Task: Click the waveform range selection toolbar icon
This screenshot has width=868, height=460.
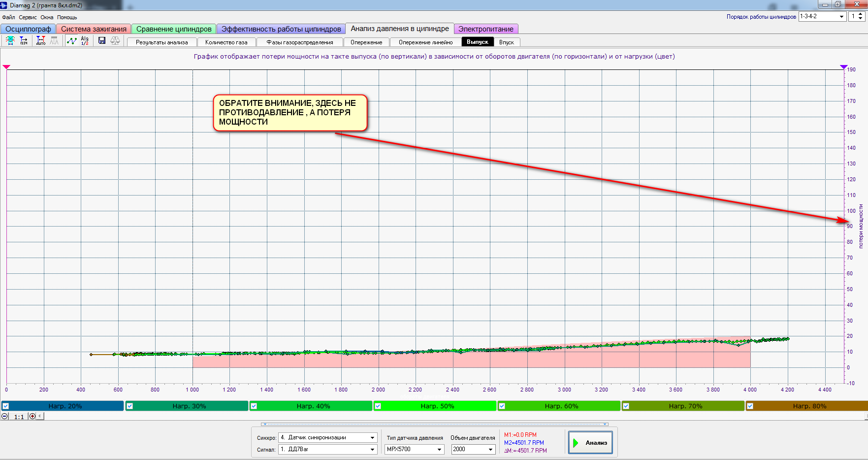Action: point(10,41)
